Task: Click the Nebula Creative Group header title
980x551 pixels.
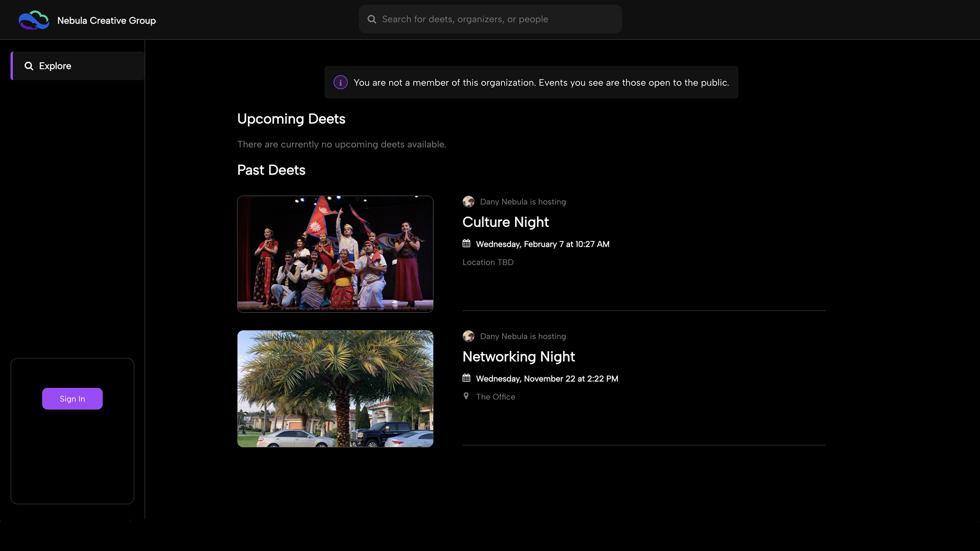Action: click(107, 20)
